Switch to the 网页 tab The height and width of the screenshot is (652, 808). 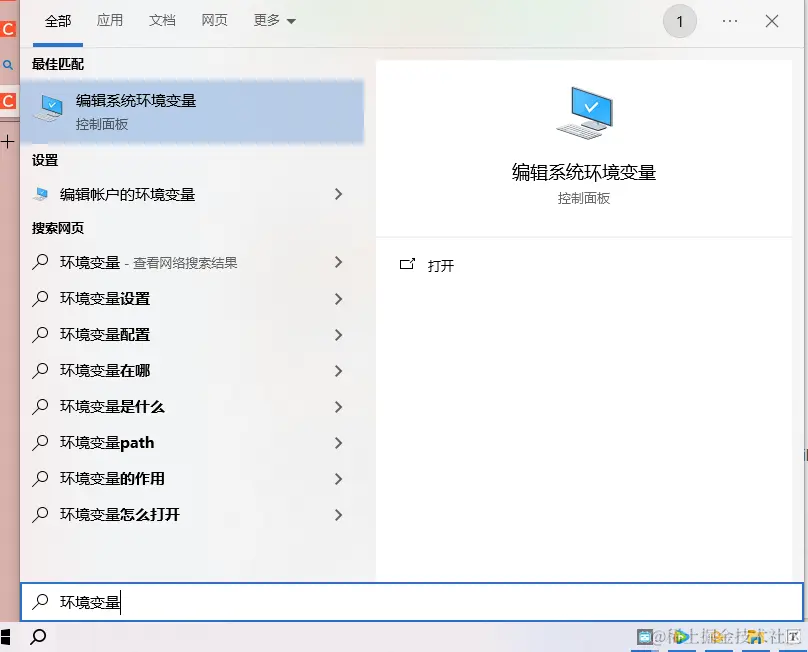pyautogui.click(x=214, y=20)
